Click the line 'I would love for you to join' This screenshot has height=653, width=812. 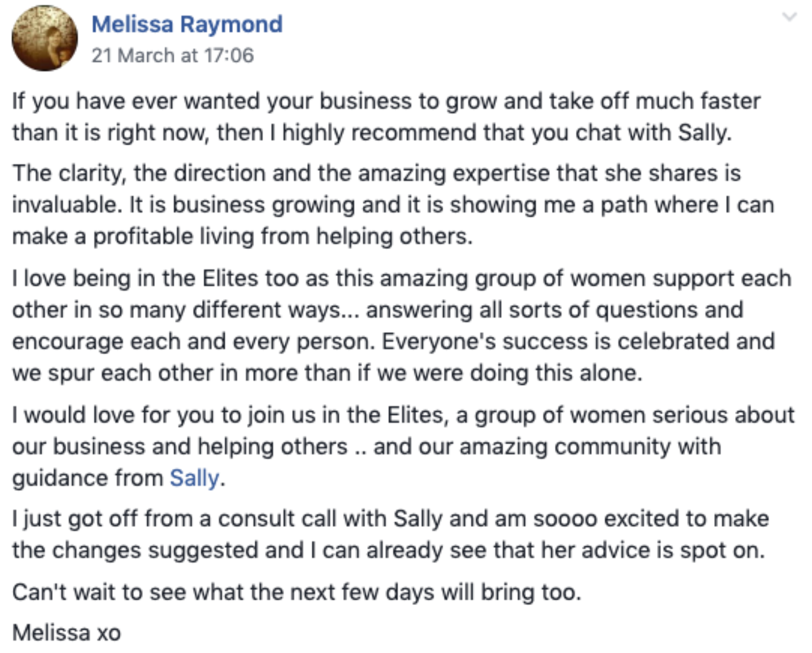click(403, 415)
